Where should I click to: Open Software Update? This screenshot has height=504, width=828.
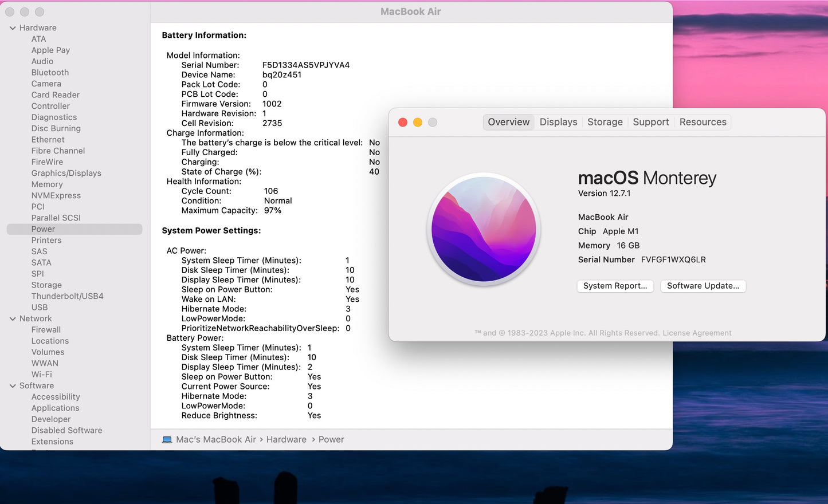tap(703, 286)
